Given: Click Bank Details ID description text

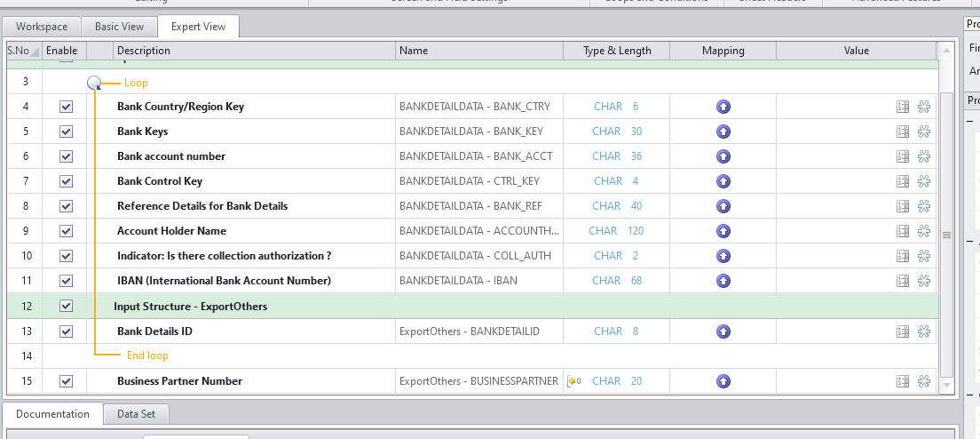Looking at the screenshot, I should (155, 331).
